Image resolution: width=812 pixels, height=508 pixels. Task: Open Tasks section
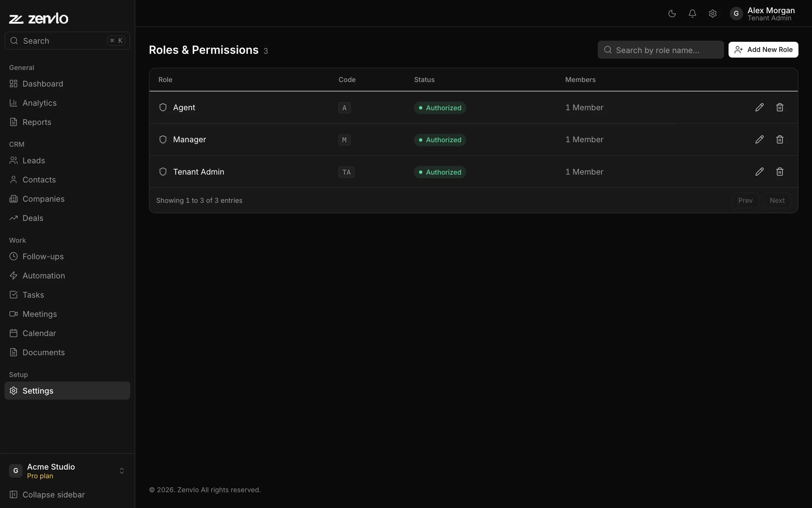pos(67,295)
